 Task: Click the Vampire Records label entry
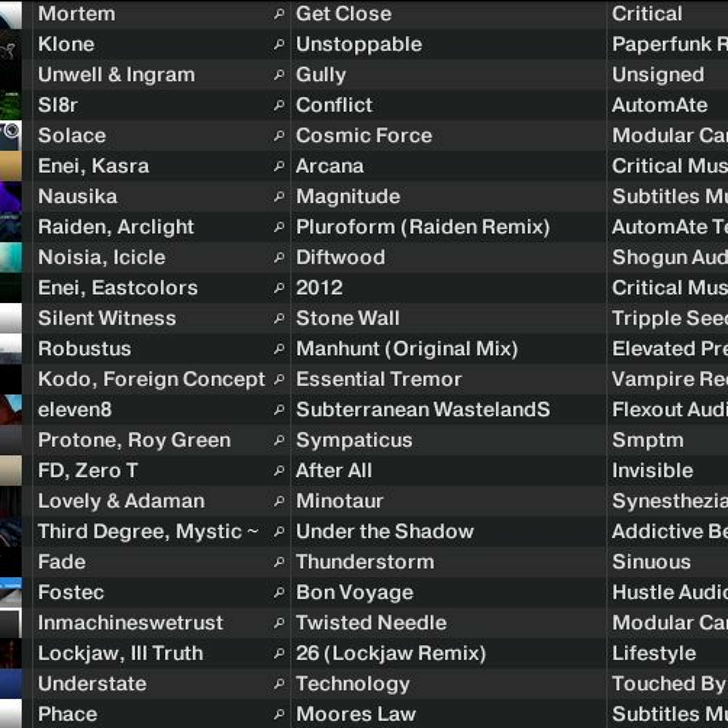click(x=669, y=380)
